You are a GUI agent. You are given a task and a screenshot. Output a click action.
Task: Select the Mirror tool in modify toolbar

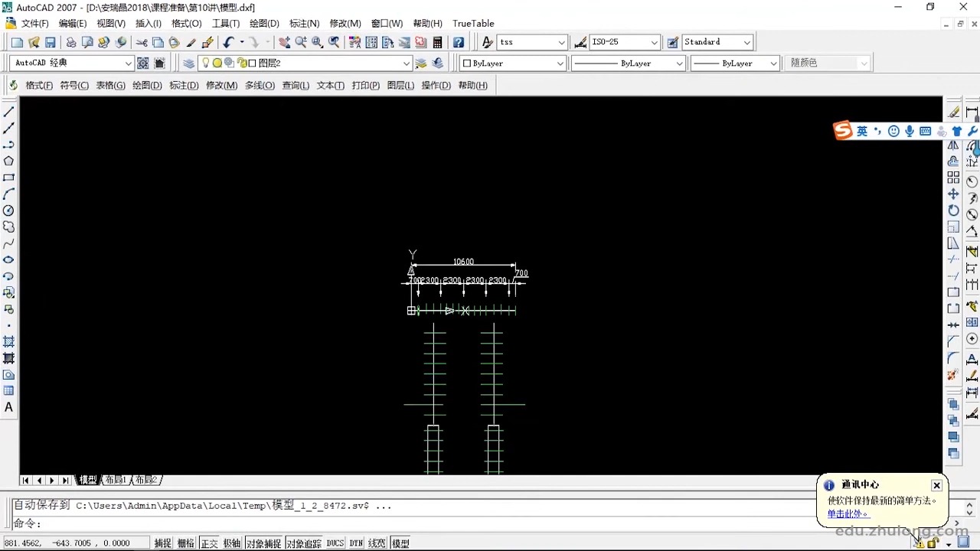tap(953, 145)
